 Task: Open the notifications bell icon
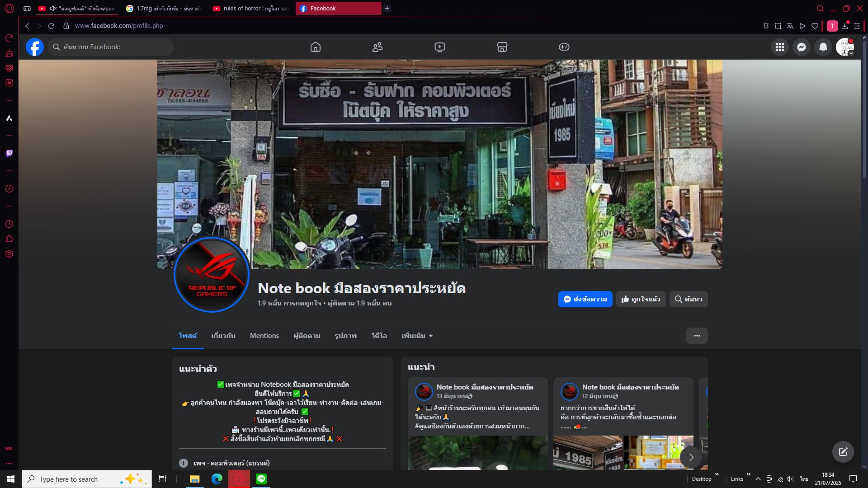tap(823, 47)
